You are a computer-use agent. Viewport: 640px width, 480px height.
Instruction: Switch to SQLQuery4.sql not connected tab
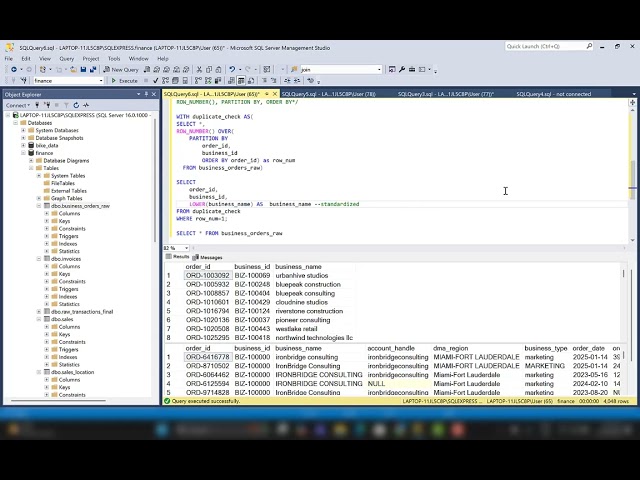553,94
